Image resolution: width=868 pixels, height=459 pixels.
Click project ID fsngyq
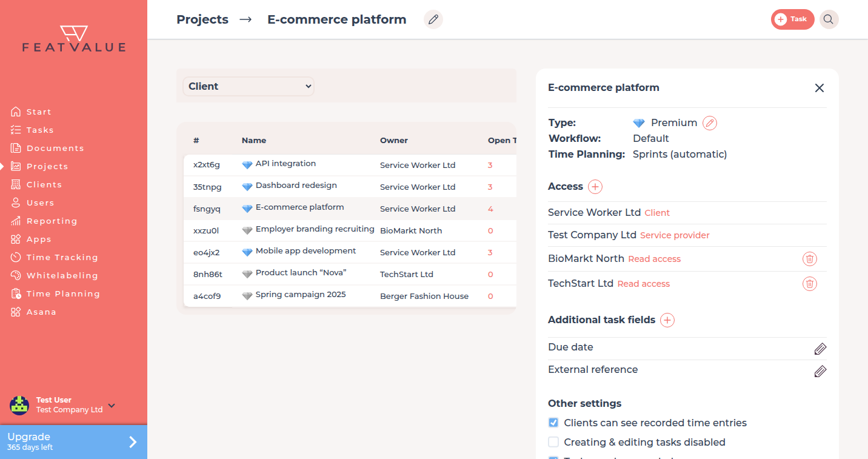click(207, 209)
